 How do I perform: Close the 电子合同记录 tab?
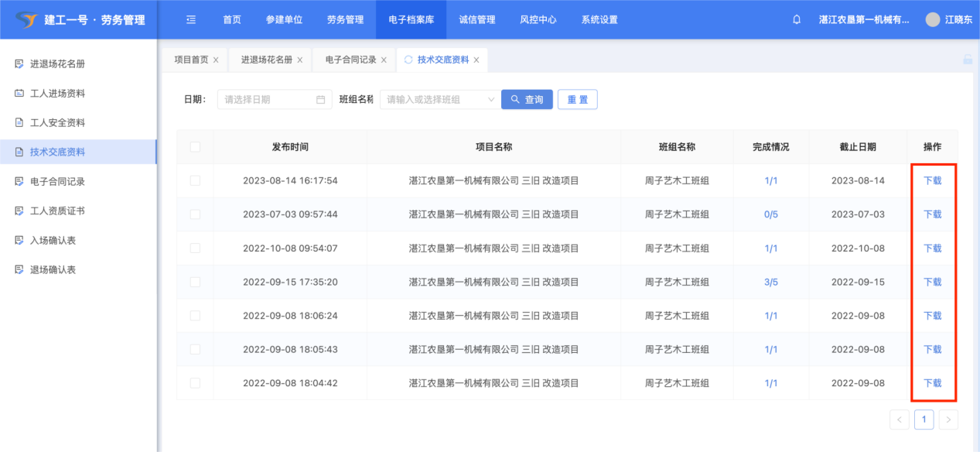[384, 60]
